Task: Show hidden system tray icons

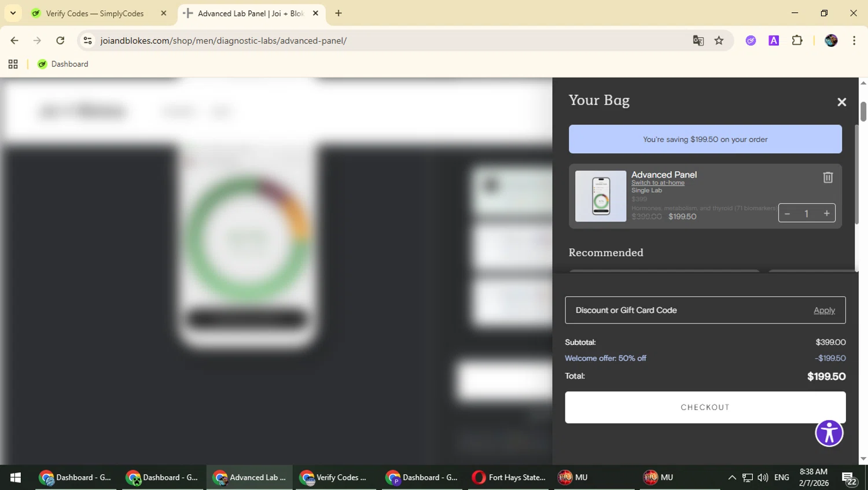Action: click(x=732, y=477)
